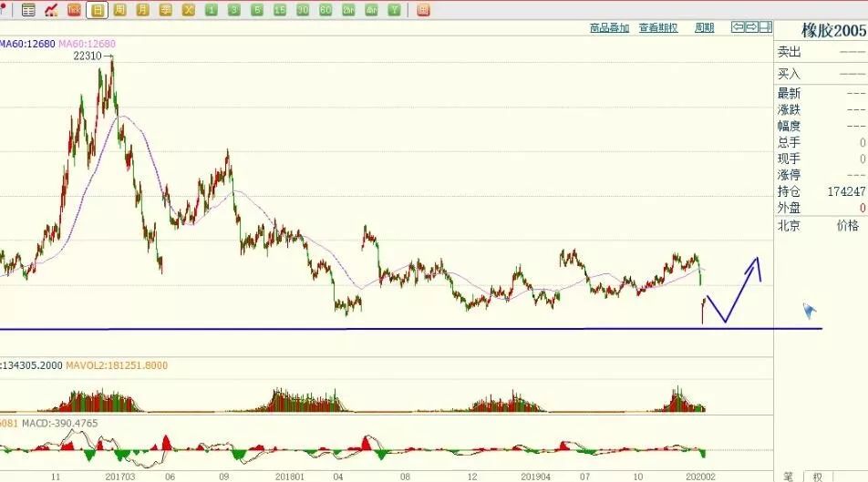The width and height of the screenshot is (868, 482).
Task: Click the 橡胶2005 contract title
Action: [x=833, y=30]
